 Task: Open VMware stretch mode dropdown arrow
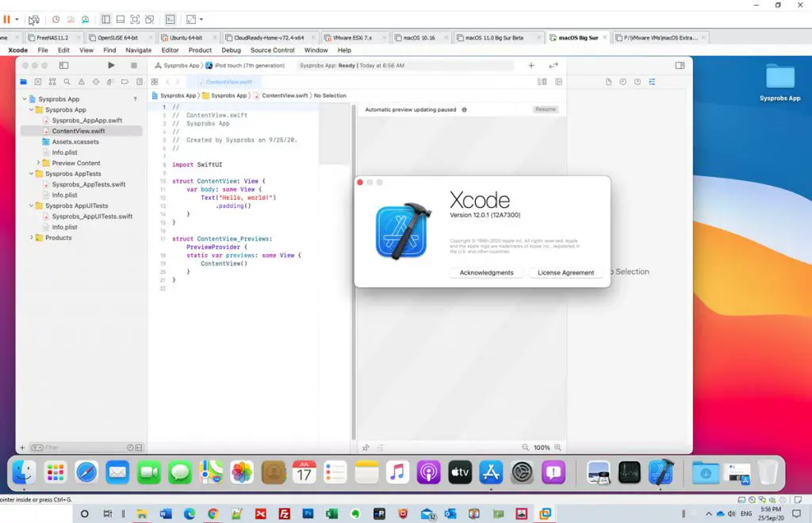[x=201, y=20]
